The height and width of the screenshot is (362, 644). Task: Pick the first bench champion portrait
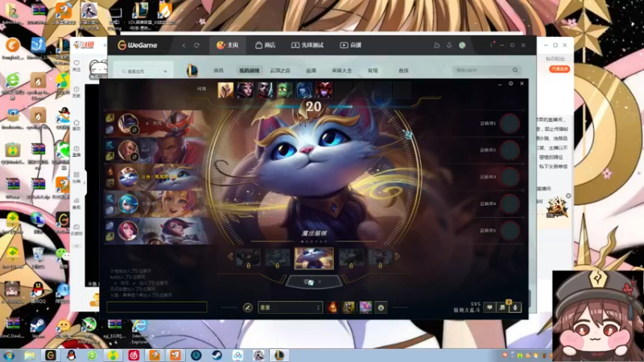pyautogui.click(x=225, y=90)
